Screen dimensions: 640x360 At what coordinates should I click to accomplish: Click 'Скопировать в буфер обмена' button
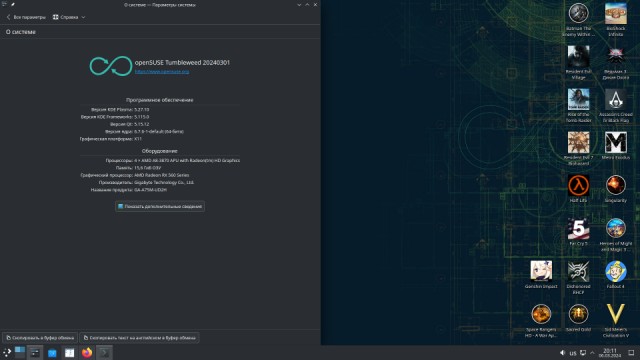(x=40, y=338)
